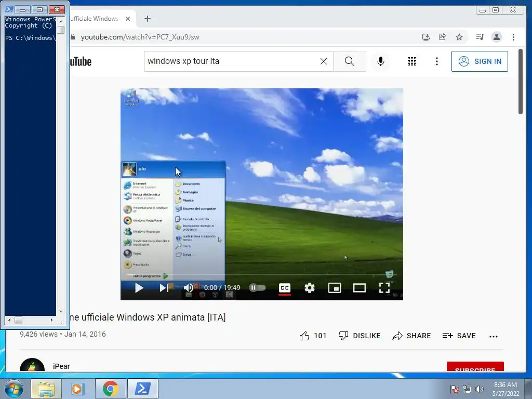Enable miniplayer mode

[x=335, y=288]
